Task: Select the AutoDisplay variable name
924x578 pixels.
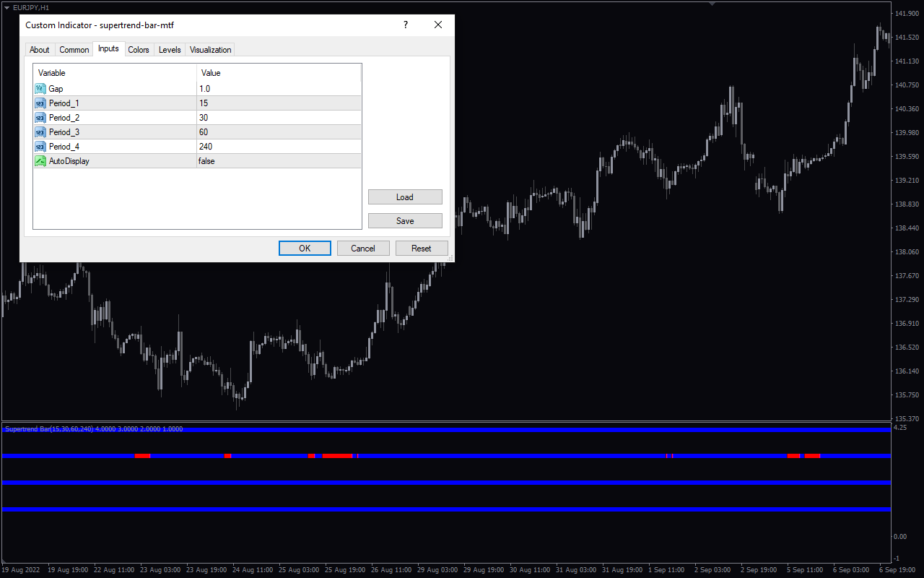Action: coord(69,161)
